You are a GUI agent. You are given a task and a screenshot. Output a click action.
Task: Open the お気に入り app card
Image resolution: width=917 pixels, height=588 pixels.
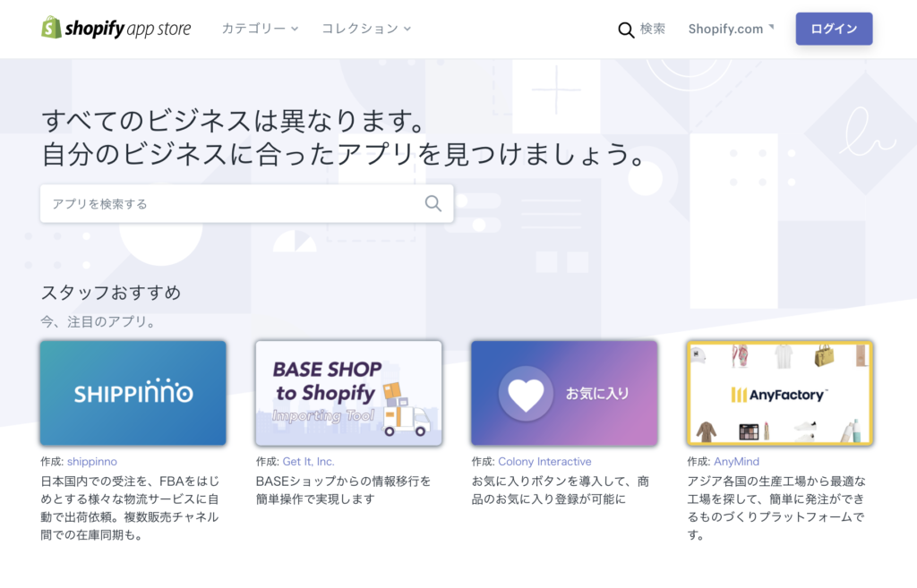pos(564,394)
